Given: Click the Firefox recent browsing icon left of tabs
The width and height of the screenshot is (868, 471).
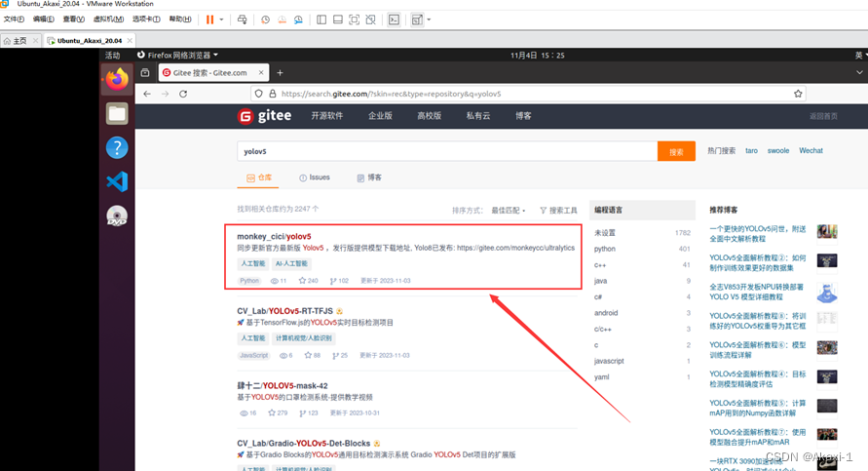Looking at the screenshot, I should point(145,72).
